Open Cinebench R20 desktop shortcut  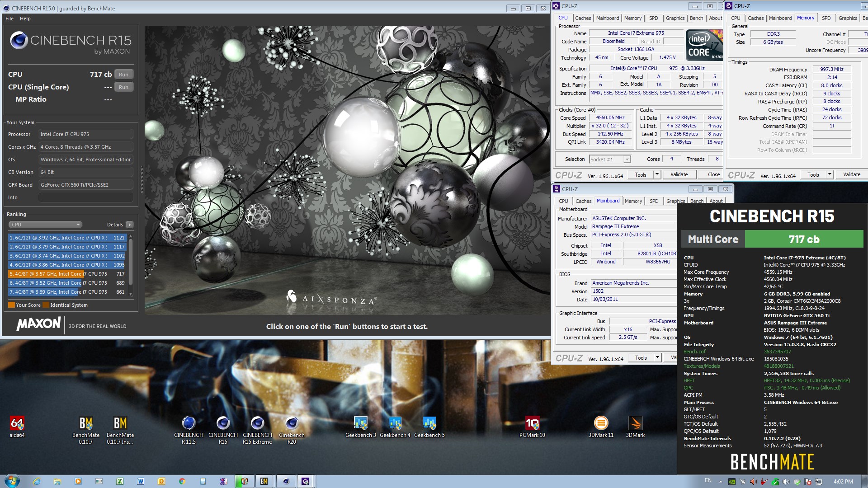tap(292, 430)
